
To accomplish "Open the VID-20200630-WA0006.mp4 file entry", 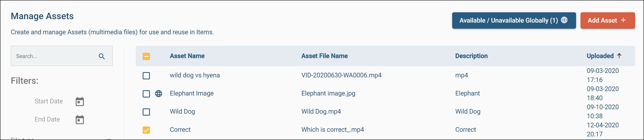I will pyautogui.click(x=341, y=75).
